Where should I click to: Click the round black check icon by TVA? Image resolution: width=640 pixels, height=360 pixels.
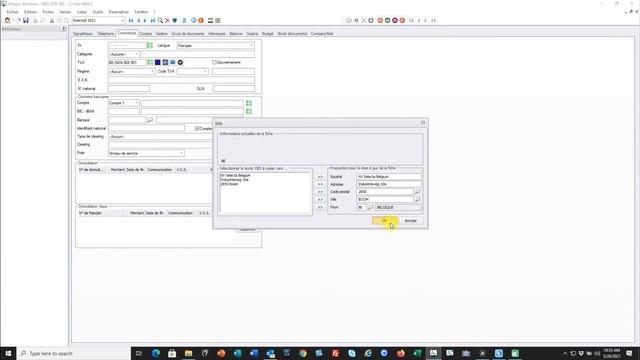click(x=180, y=62)
